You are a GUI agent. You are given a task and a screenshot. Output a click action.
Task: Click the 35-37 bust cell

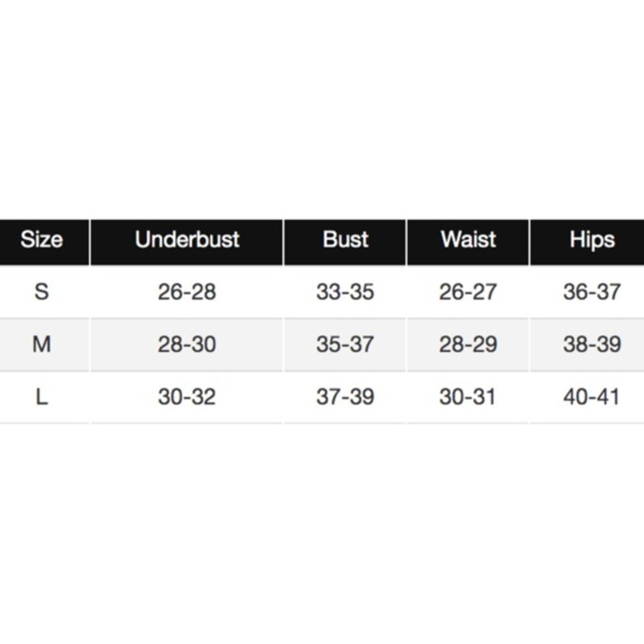point(345,345)
